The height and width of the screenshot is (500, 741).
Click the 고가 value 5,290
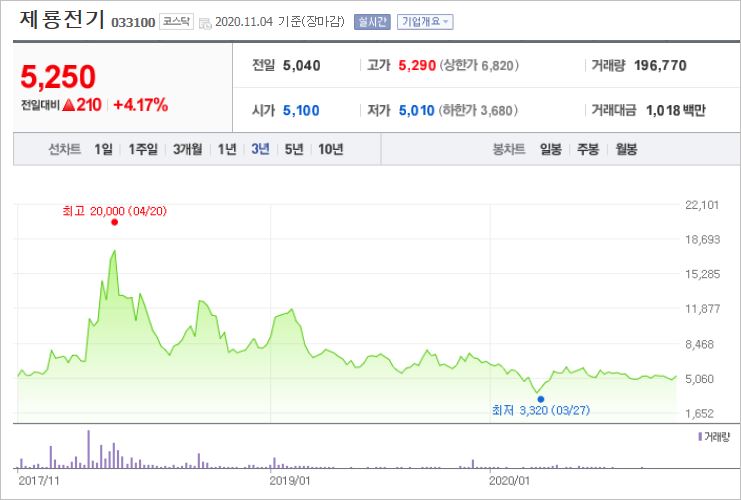(417, 65)
